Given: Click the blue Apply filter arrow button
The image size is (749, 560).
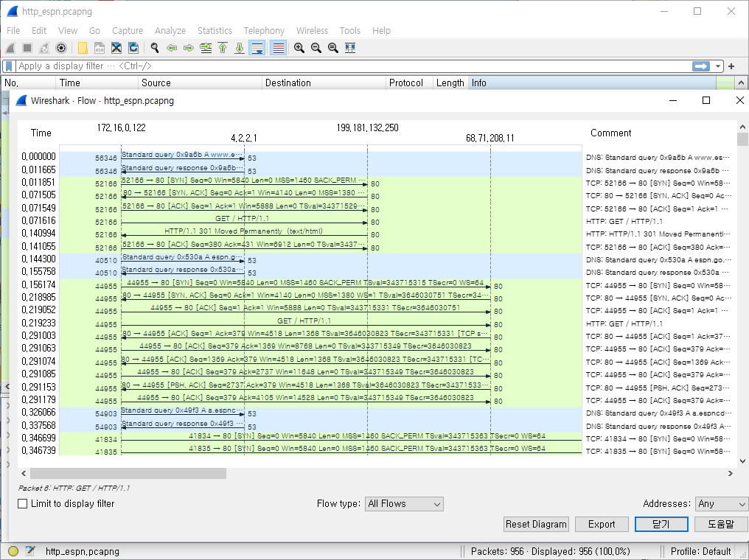Looking at the screenshot, I should tap(701, 66).
